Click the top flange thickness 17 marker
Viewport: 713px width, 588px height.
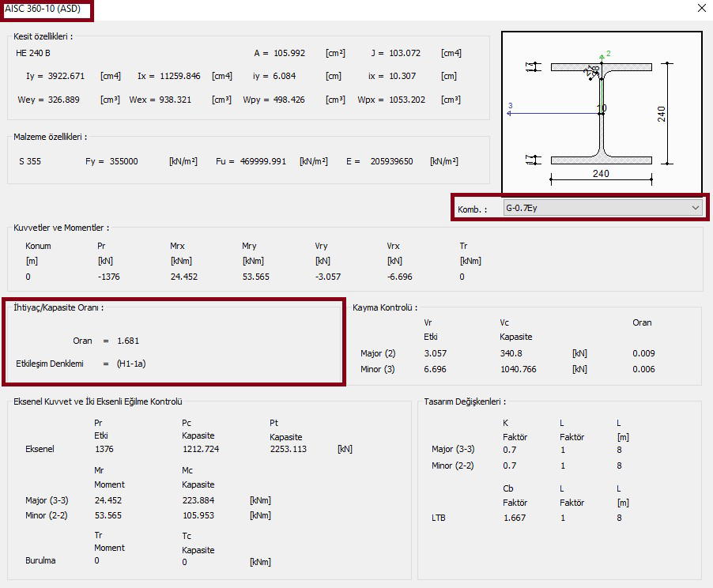click(x=530, y=67)
